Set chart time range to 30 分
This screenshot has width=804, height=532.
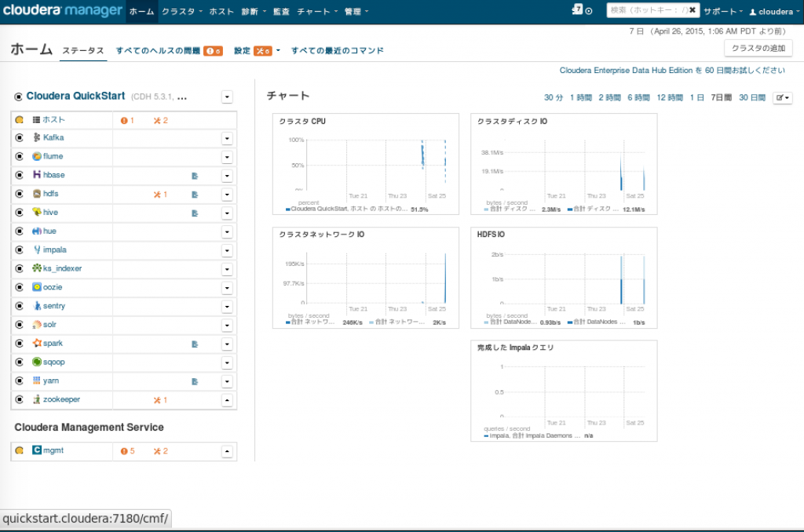point(554,97)
